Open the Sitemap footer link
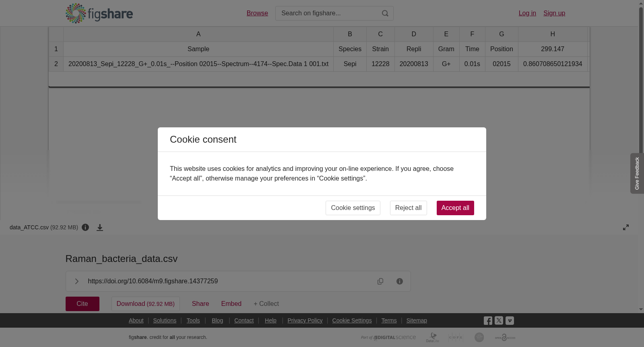644x347 pixels. coord(417,320)
